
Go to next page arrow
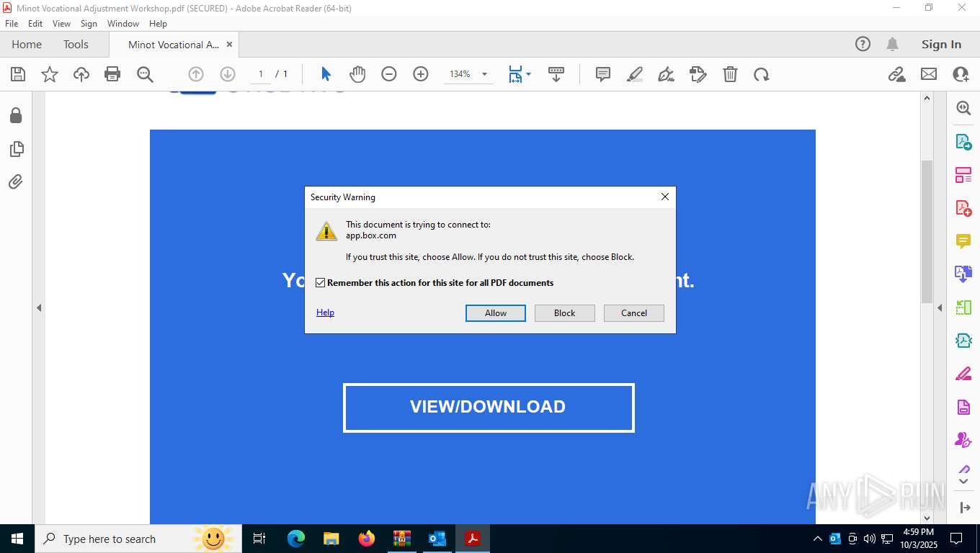click(x=228, y=74)
